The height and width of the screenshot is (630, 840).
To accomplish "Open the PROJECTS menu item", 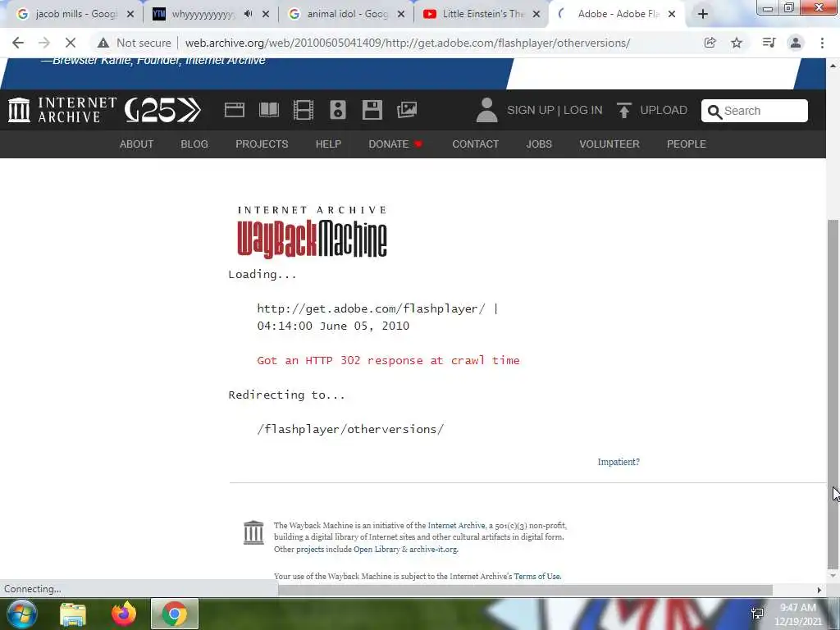I will click(262, 144).
